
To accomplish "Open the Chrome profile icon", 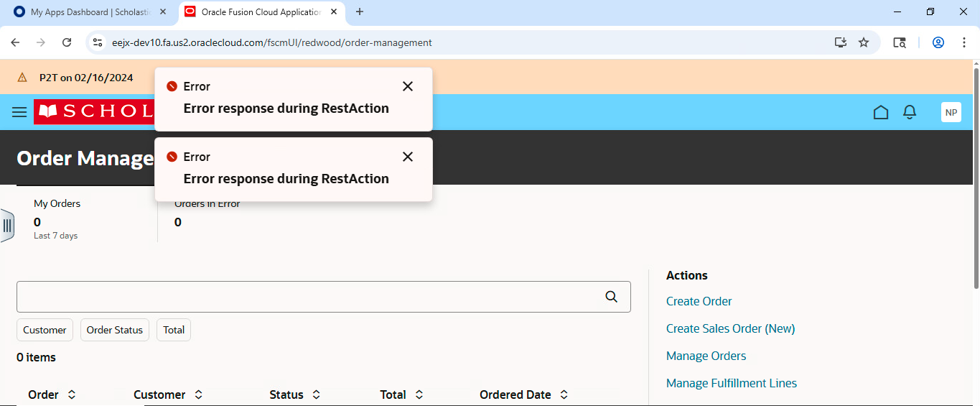I will (x=938, y=42).
